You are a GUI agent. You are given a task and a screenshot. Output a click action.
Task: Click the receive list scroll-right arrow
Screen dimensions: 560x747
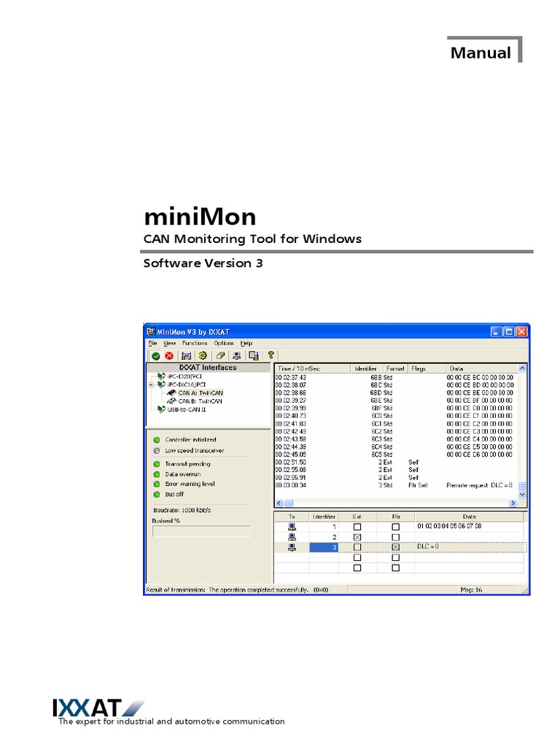(x=513, y=503)
